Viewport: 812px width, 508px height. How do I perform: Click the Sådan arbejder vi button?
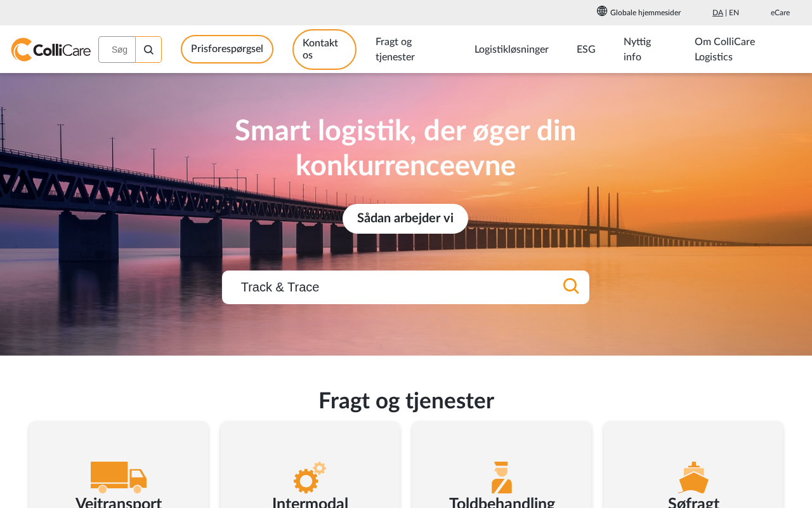tap(405, 218)
